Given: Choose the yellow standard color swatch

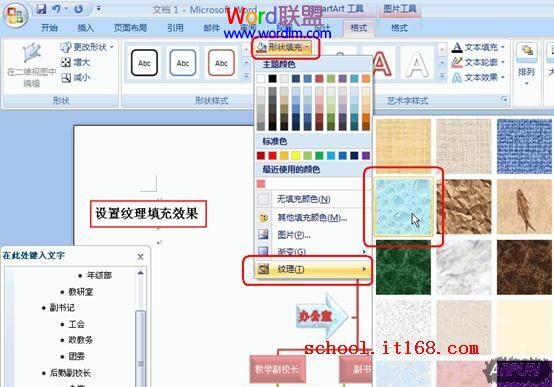Looking at the screenshot, I should point(296,156).
